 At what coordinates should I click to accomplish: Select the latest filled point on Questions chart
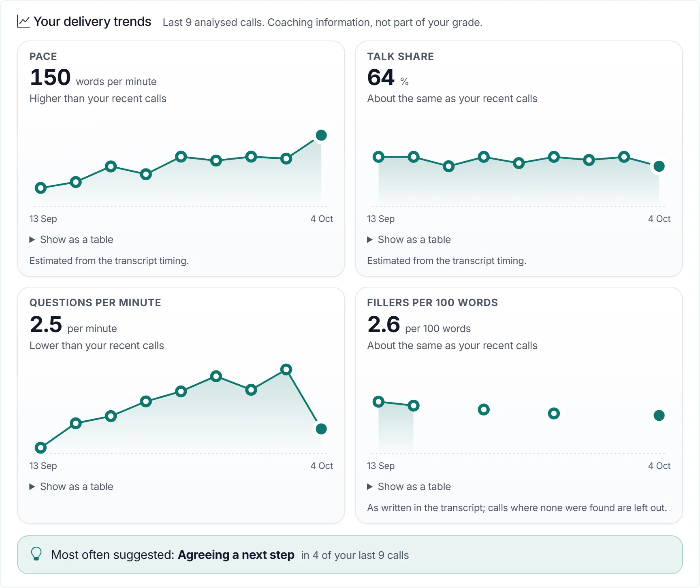click(x=321, y=429)
